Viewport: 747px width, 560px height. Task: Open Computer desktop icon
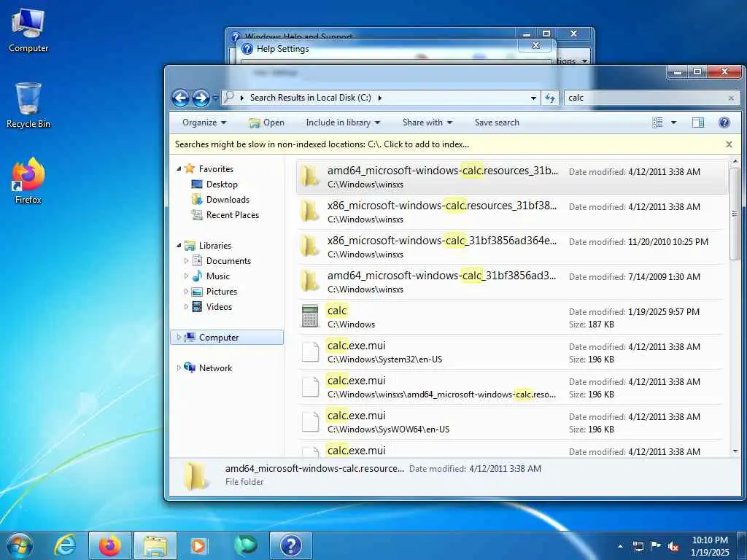28,31
